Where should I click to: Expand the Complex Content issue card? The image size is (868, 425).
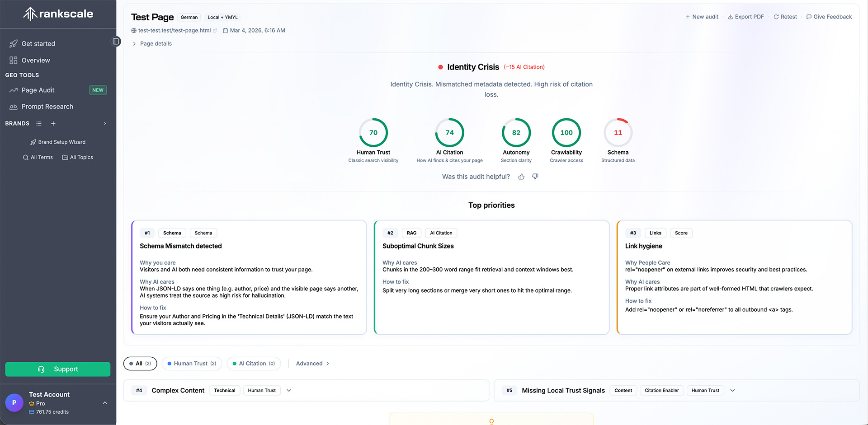pos(289,390)
